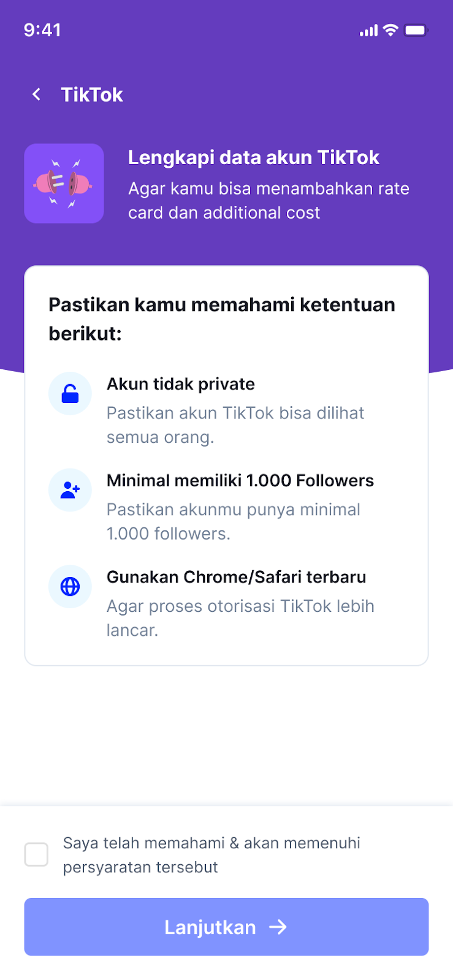Select 'Gunakan Chrome/Safari terbaru' heading
Image resolution: width=453 pixels, height=980 pixels.
point(237,577)
